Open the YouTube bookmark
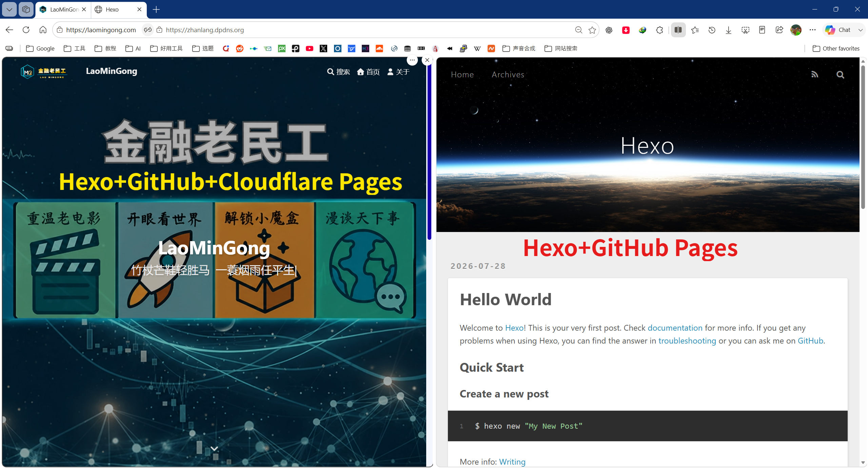This screenshot has width=868, height=468. click(x=310, y=48)
